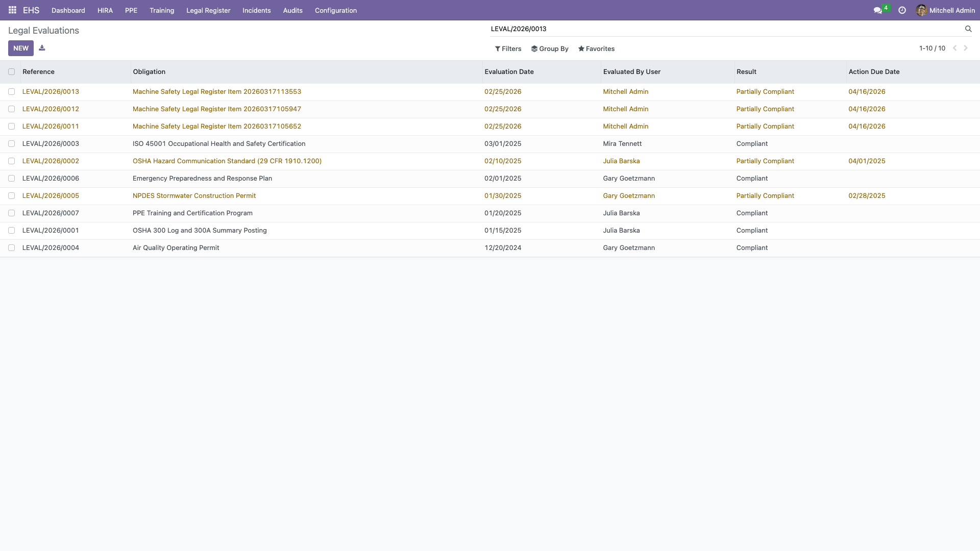Open the Legal Register menu
Viewport: 980px width, 551px height.
[208, 10]
